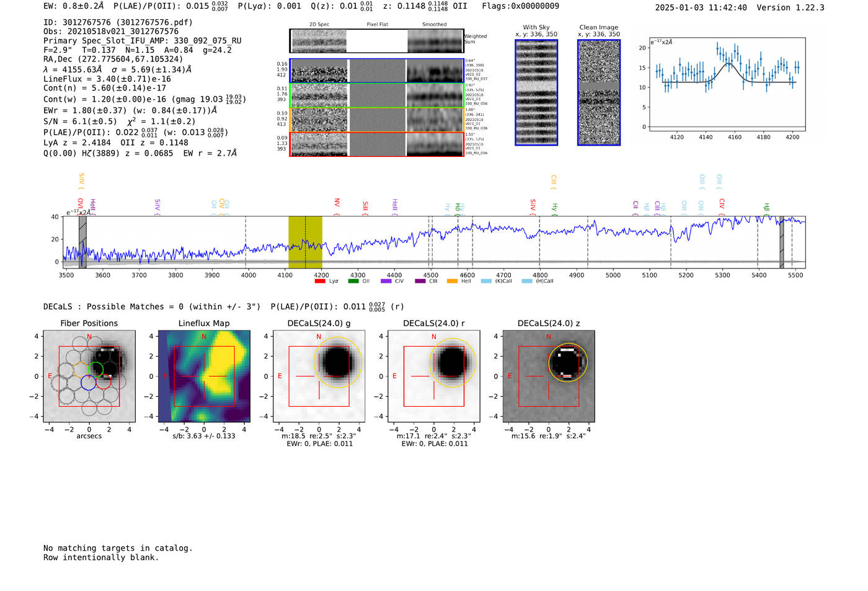Click the Obs 20210518v021_3012767576 line

click(111, 32)
